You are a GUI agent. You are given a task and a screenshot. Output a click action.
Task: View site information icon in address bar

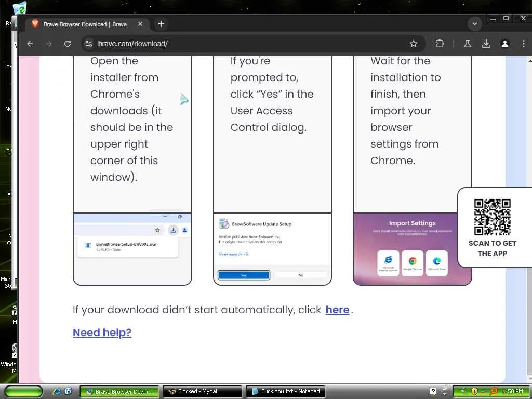(x=89, y=44)
